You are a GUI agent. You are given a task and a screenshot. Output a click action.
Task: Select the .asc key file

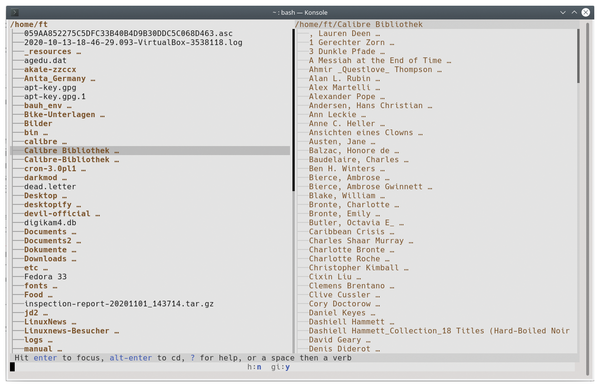[x=128, y=34]
